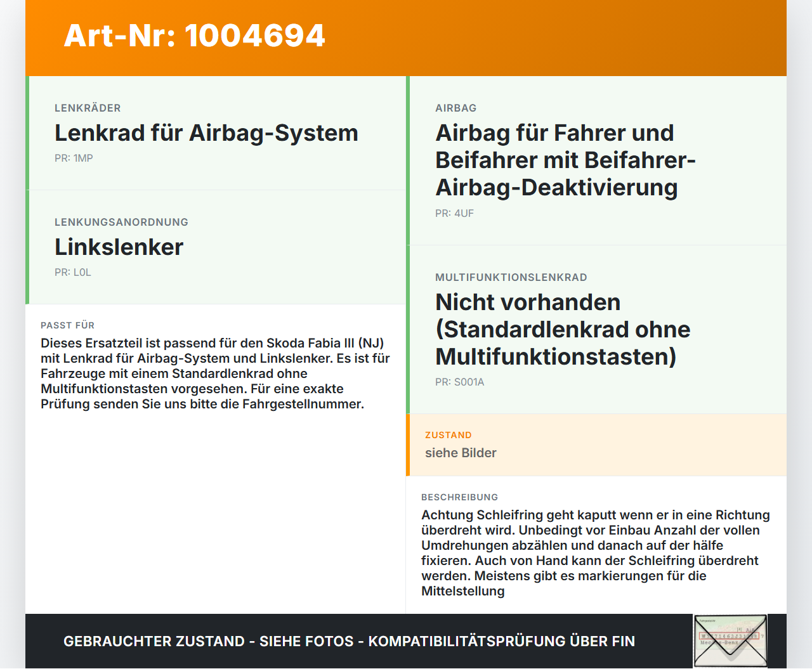Select the Nicht vorhanden (Standardlenkrad...) heading
Screen dimensions: 812x669
coord(563,330)
